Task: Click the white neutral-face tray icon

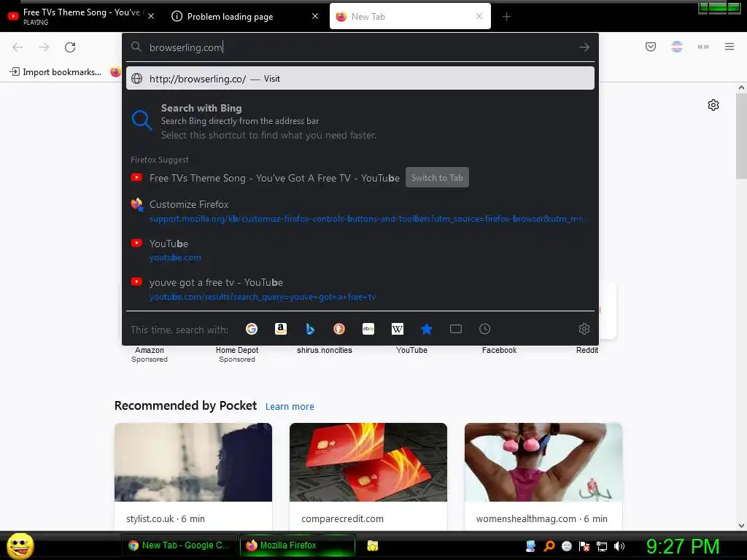Action: pos(566,546)
